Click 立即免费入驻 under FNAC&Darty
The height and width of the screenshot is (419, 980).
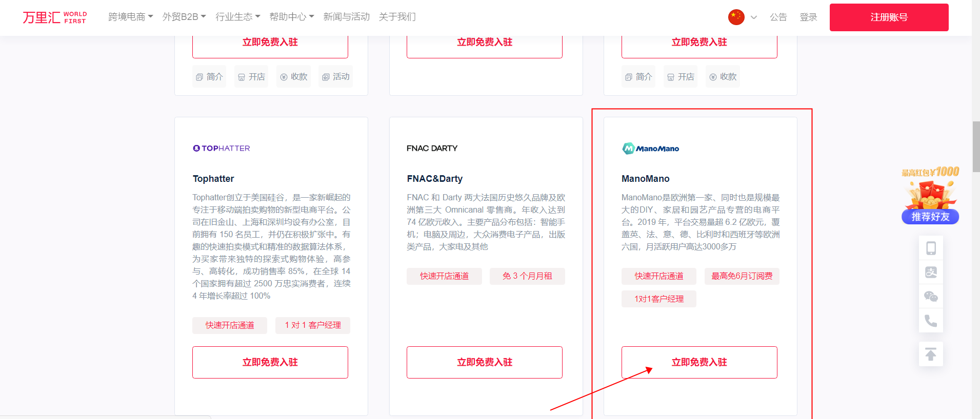pos(485,363)
